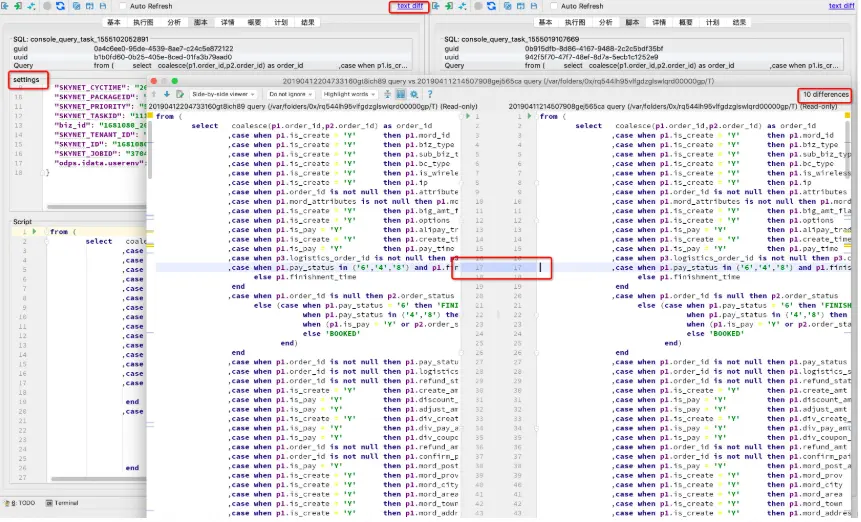Switch to 概要 tab in left panel
861x522 pixels.
click(254, 23)
